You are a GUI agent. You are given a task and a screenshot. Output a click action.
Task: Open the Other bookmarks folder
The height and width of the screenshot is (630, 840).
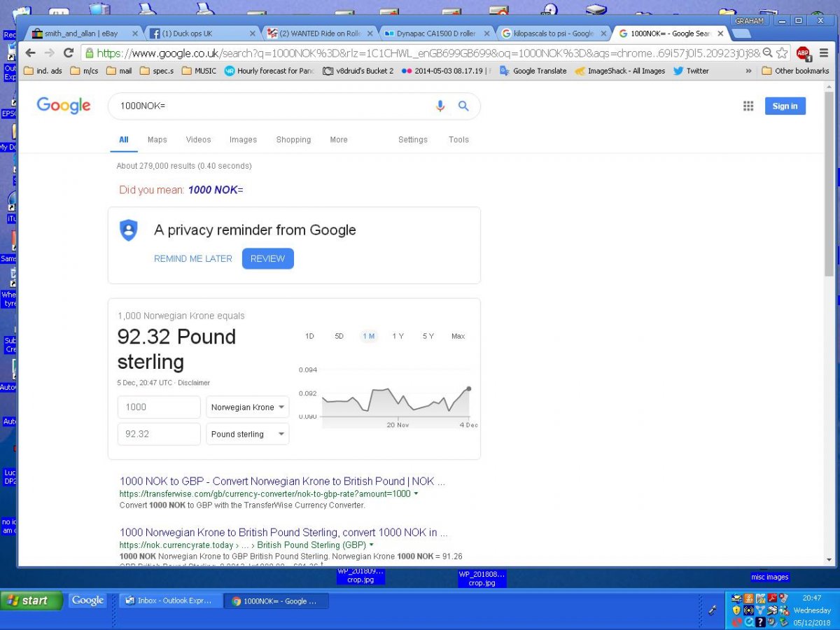click(x=795, y=71)
